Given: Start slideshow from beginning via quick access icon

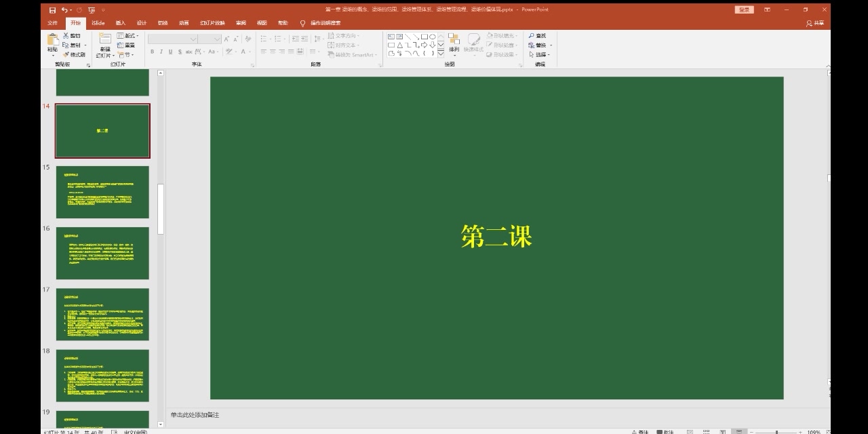Looking at the screenshot, I should click(x=92, y=9).
